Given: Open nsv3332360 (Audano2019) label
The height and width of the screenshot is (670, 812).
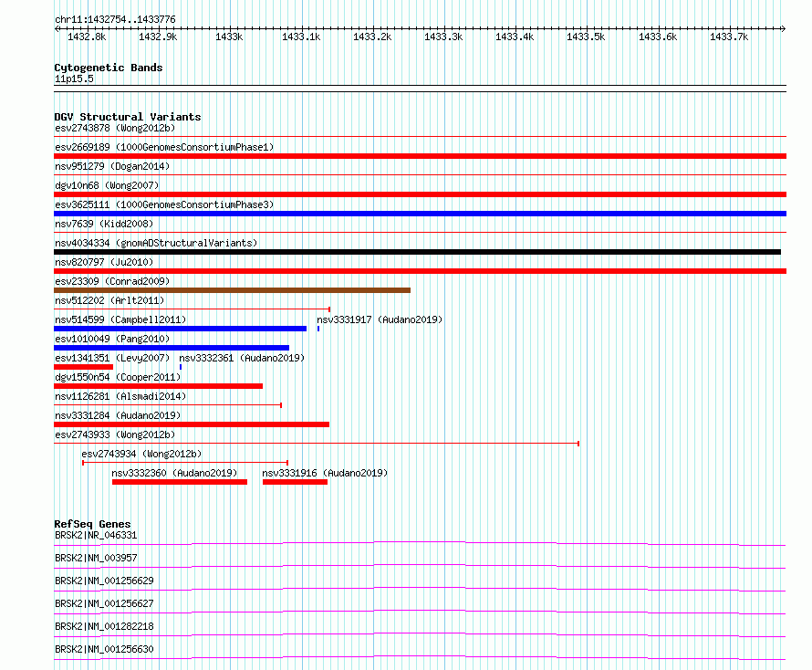Looking at the screenshot, I should click(174, 473).
